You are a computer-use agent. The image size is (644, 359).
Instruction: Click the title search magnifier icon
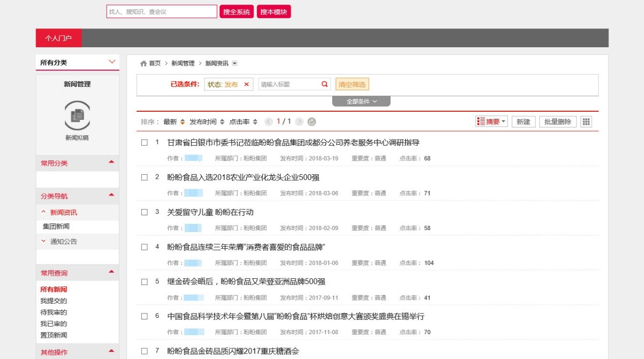[x=325, y=84]
